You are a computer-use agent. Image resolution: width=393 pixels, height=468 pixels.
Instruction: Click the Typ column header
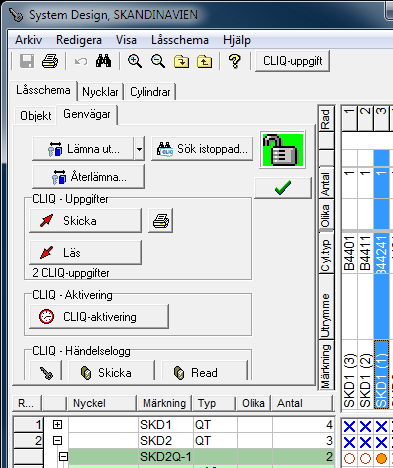tap(213, 403)
